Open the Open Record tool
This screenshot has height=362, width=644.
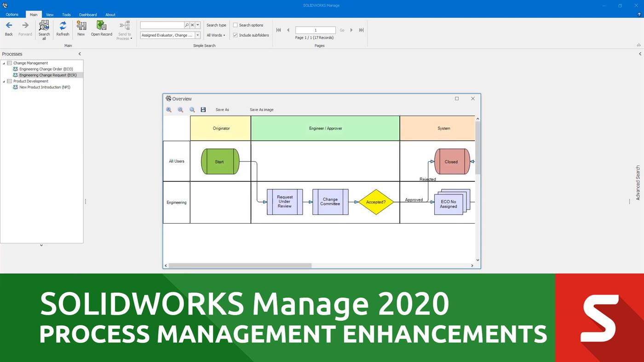(101, 28)
